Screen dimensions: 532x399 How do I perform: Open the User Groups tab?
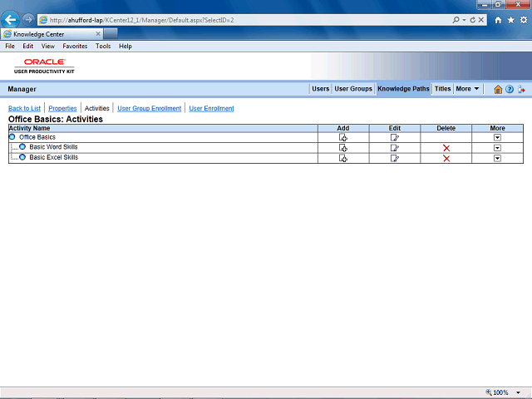[x=353, y=89]
